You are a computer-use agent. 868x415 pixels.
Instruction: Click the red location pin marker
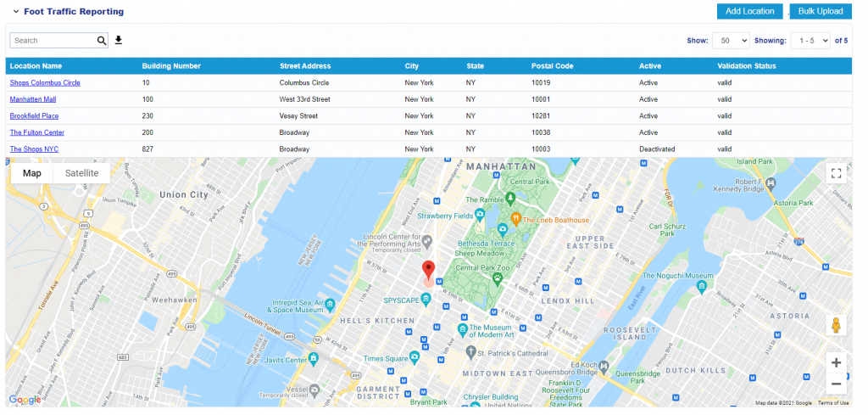click(x=428, y=271)
